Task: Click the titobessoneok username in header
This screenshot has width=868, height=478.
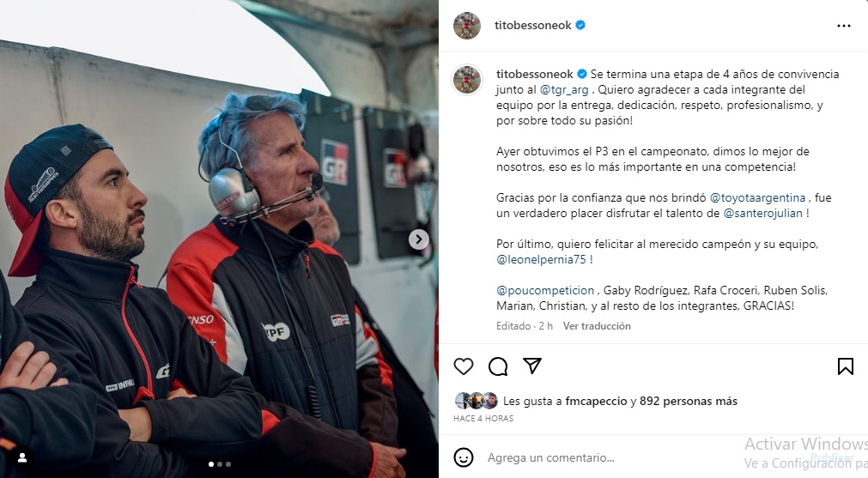Action: (532, 26)
